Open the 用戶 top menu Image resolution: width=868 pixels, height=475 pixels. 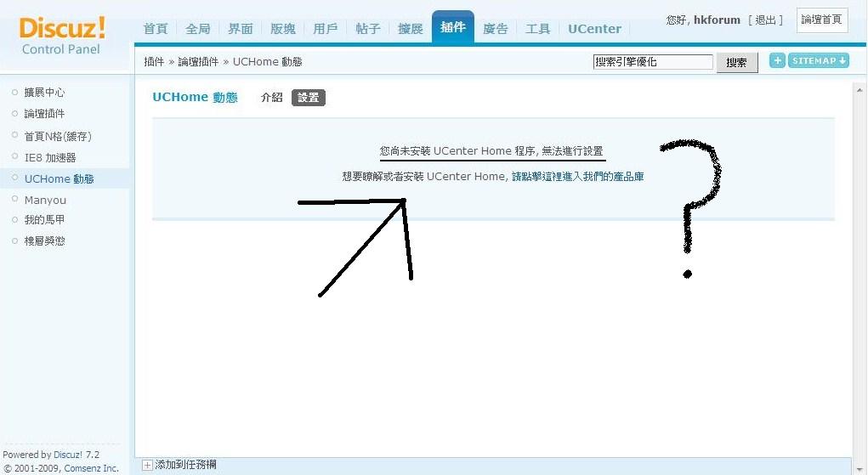325,28
